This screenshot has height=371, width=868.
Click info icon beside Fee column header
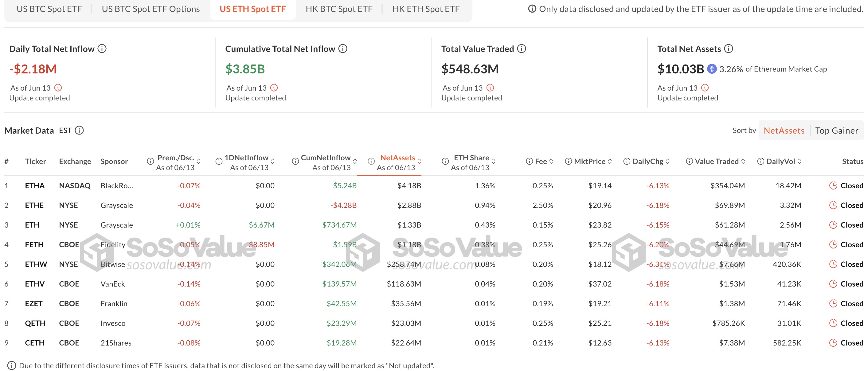pos(529,162)
